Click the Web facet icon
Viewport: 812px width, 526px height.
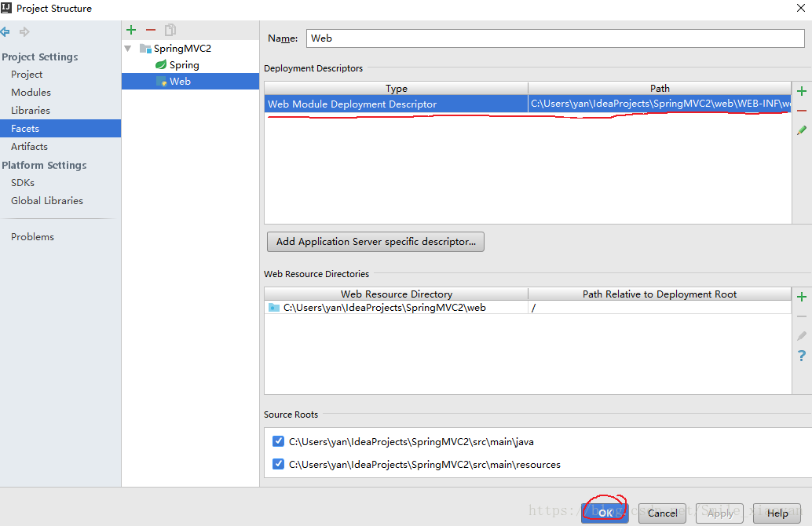click(x=161, y=82)
